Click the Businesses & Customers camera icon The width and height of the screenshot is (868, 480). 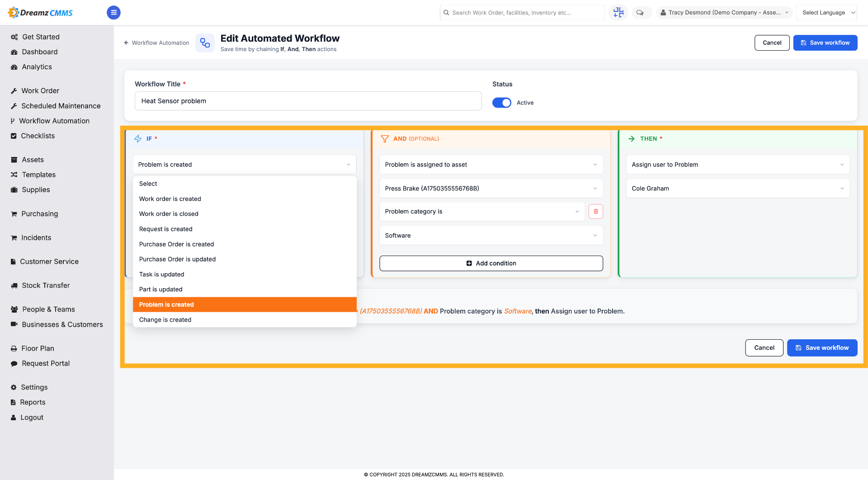14,324
